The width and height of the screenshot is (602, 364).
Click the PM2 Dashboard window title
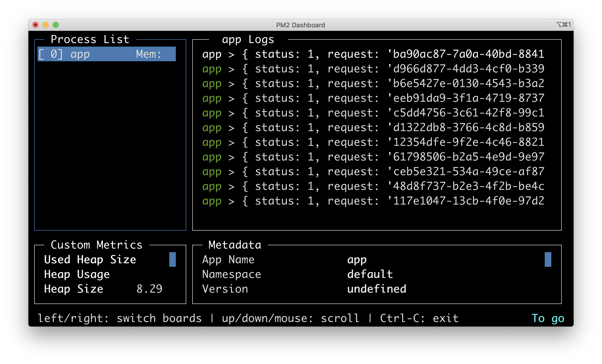[300, 25]
